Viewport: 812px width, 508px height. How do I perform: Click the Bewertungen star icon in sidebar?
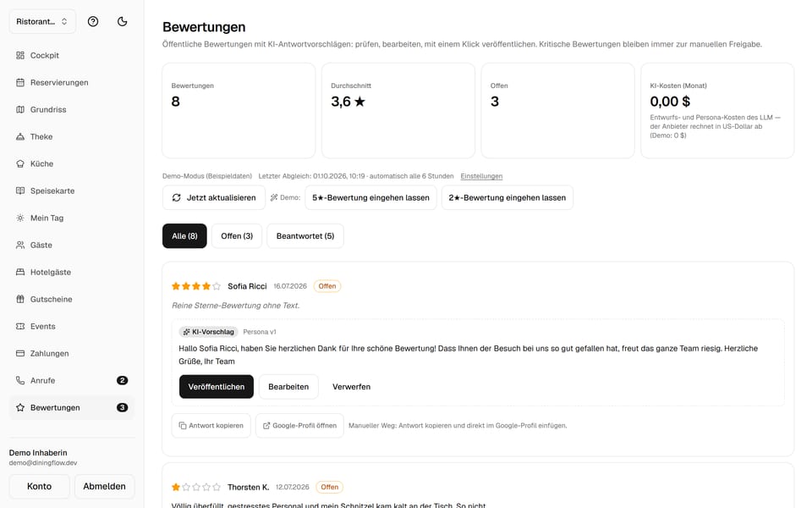20,407
